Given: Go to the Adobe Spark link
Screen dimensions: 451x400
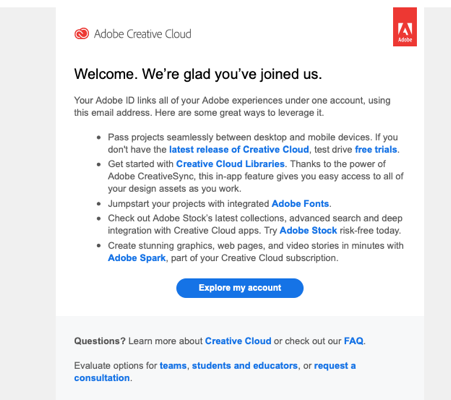Looking at the screenshot, I should [x=137, y=258].
